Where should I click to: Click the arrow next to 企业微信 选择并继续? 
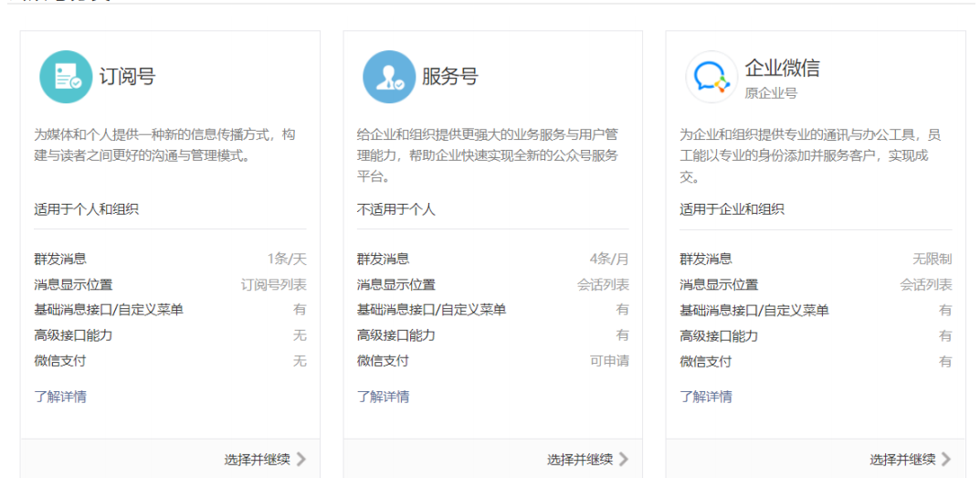pyautogui.click(x=946, y=459)
